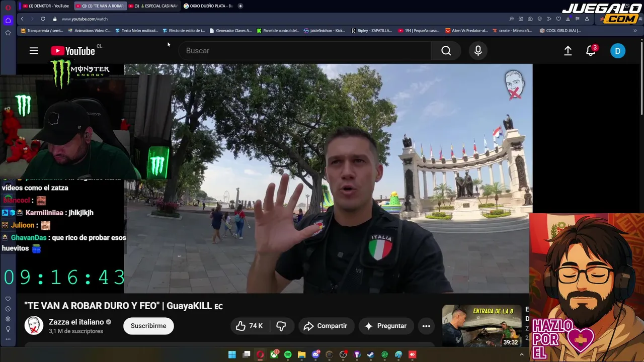Open jaidefinichon - Kick bookmark

pyautogui.click(x=325, y=31)
